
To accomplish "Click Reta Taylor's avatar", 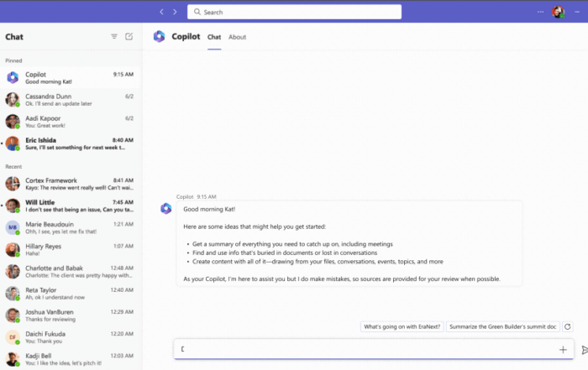I will 13,293.
